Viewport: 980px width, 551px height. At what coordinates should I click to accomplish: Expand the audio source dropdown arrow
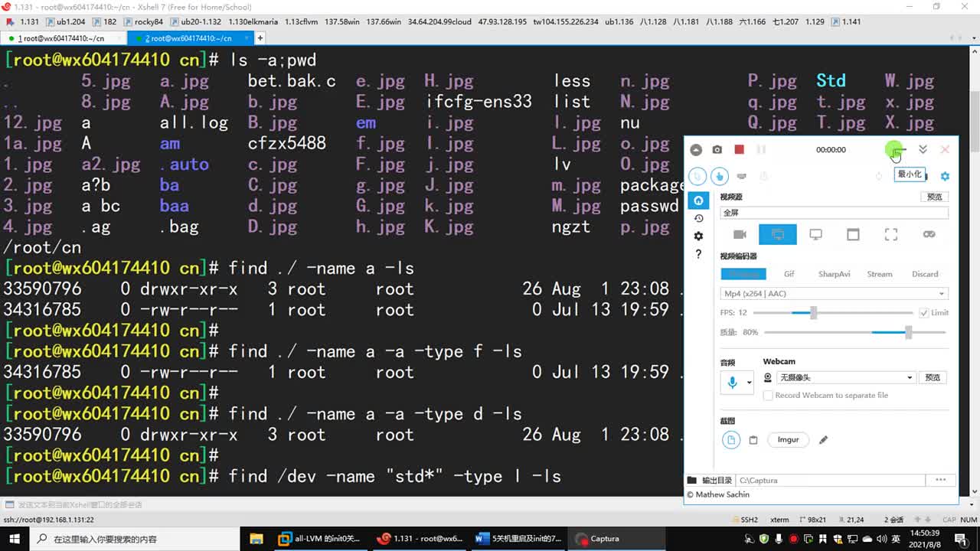pyautogui.click(x=749, y=383)
